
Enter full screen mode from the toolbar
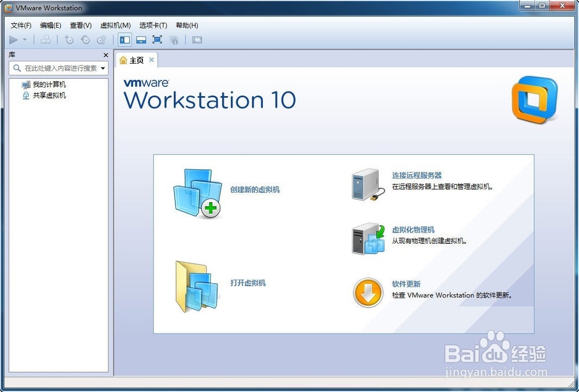pyautogui.click(x=157, y=39)
